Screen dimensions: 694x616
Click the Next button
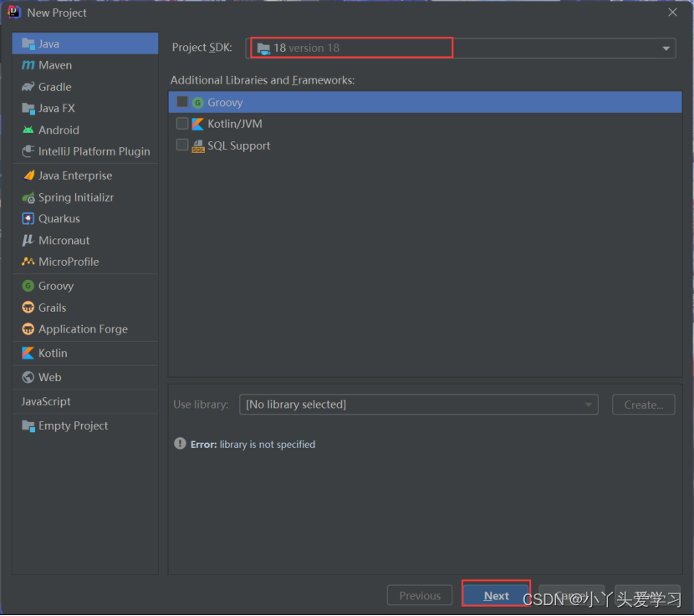pyautogui.click(x=496, y=596)
